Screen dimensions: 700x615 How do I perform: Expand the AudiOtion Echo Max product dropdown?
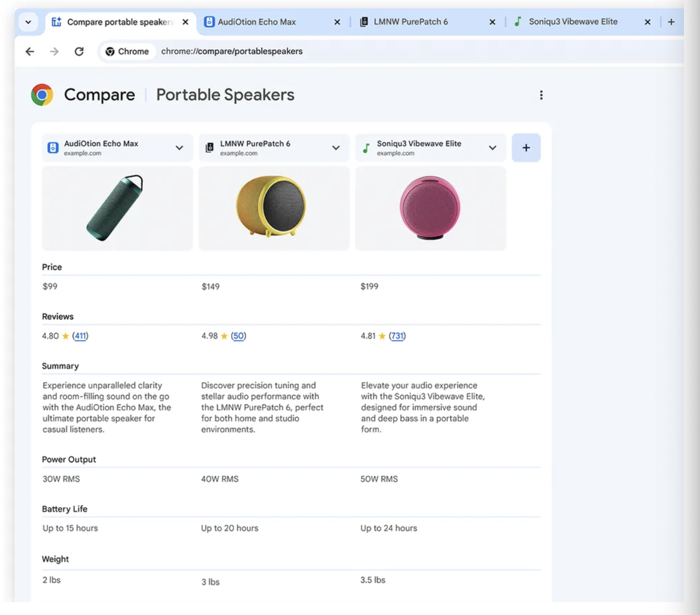[179, 148]
